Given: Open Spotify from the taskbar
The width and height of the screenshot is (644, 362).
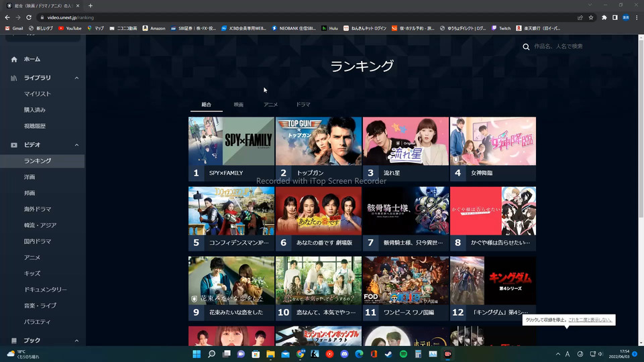Looking at the screenshot, I should pyautogui.click(x=403, y=354).
